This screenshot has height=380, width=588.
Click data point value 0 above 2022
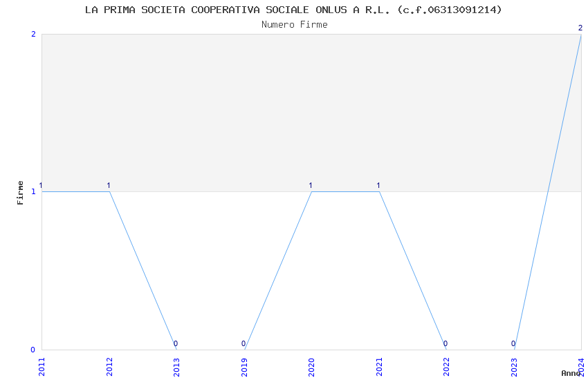445,343
